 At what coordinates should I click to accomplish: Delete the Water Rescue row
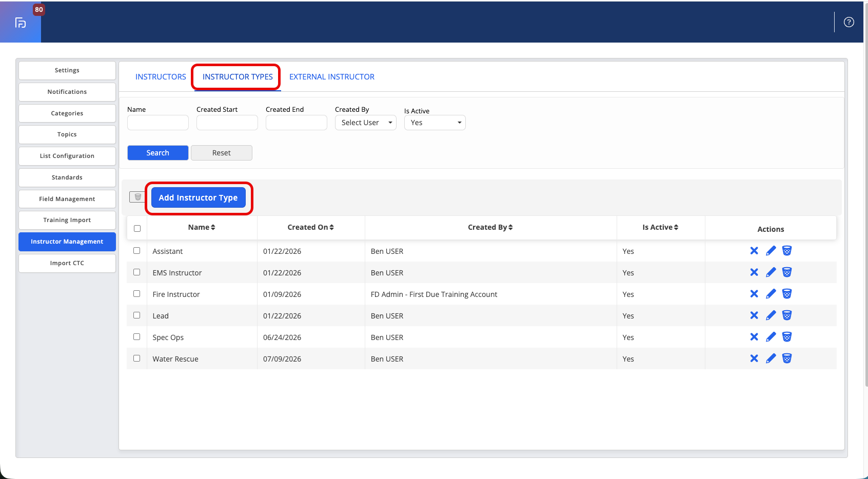(x=787, y=358)
